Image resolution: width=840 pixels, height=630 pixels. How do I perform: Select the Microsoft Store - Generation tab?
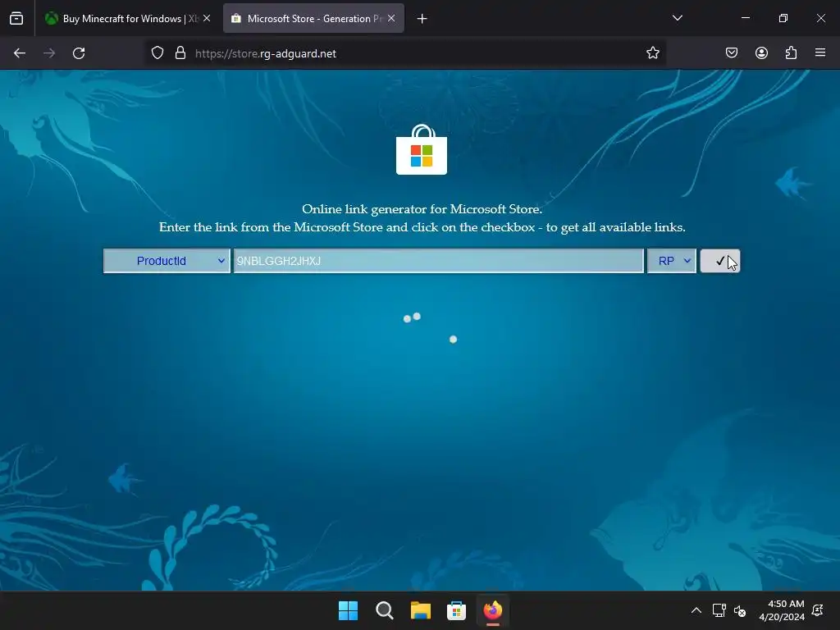click(x=313, y=18)
